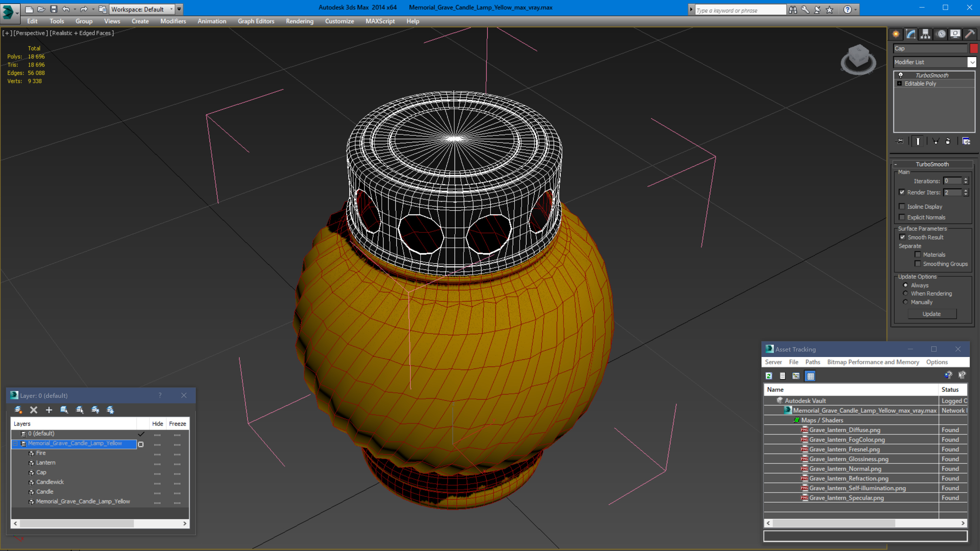Toggle Render Iters checkbox
The width and height of the screenshot is (980, 551).
[x=902, y=192]
